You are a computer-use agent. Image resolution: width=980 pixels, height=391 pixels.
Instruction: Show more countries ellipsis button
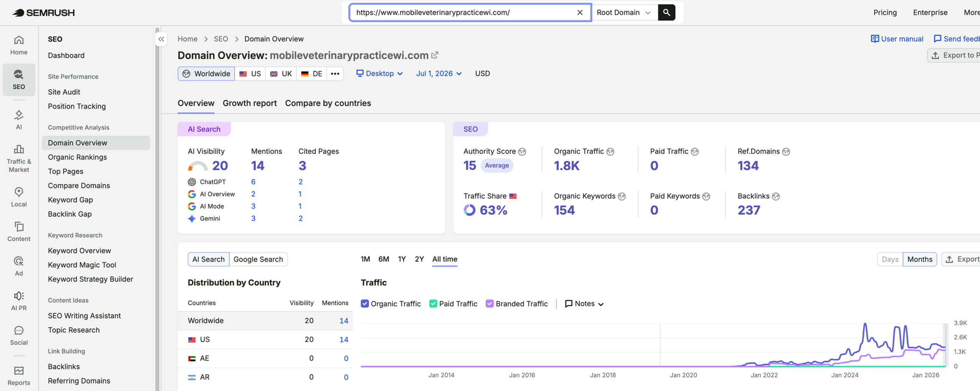(335, 73)
